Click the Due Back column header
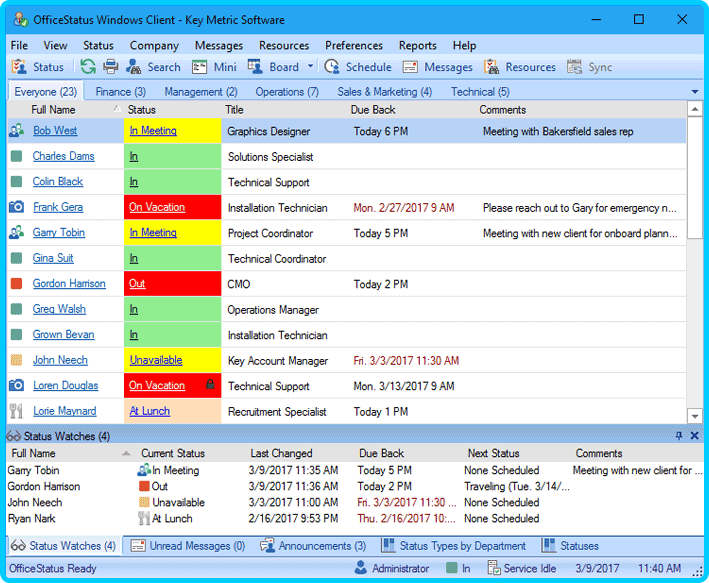Image resolution: width=709 pixels, height=583 pixels. (373, 109)
